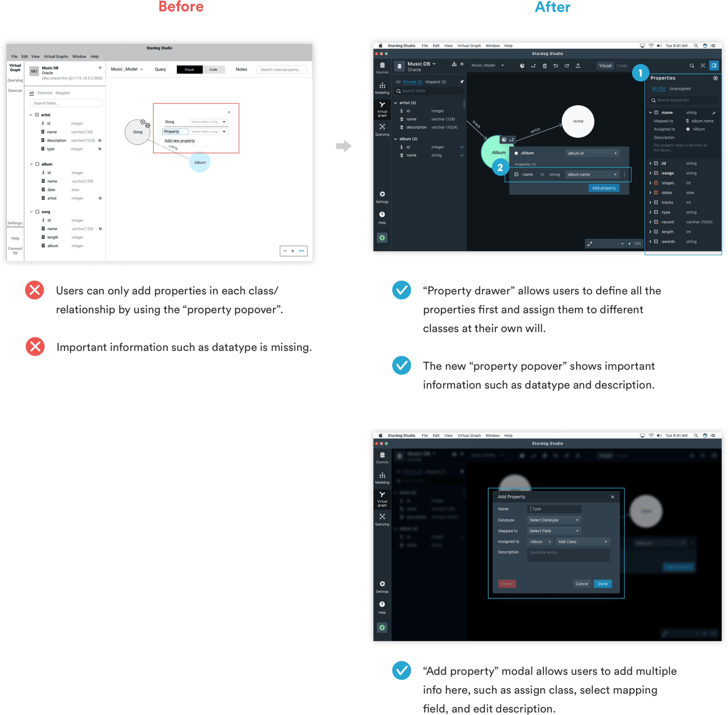Image resolution: width=728 pixels, height=715 pixels.
Task: Switch to the Unassigned properties tab
Action: pyautogui.click(x=680, y=89)
